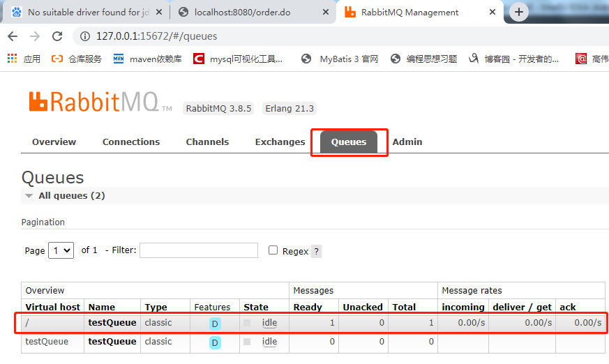The width and height of the screenshot is (609, 364).
Task: Click the browser forward arrow
Action: (x=35, y=36)
